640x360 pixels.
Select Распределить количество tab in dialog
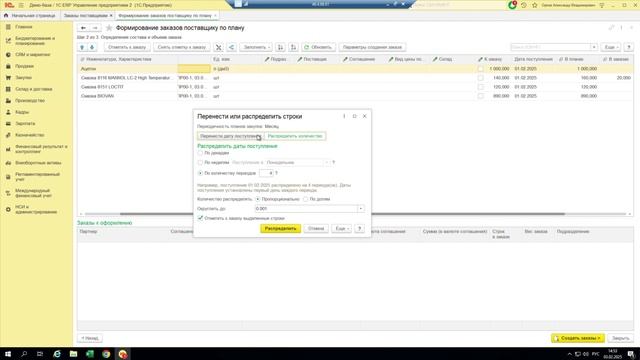tap(295, 136)
